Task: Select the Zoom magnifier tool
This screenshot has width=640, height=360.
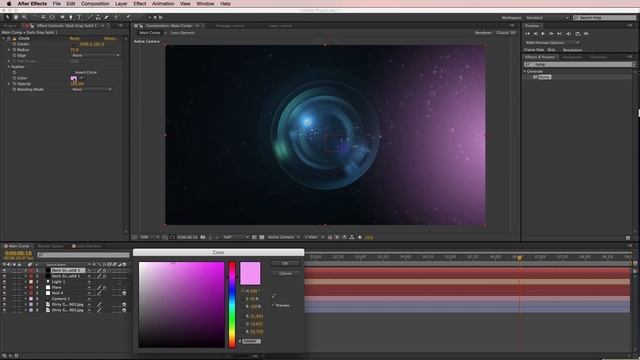Action: coord(24,17)
